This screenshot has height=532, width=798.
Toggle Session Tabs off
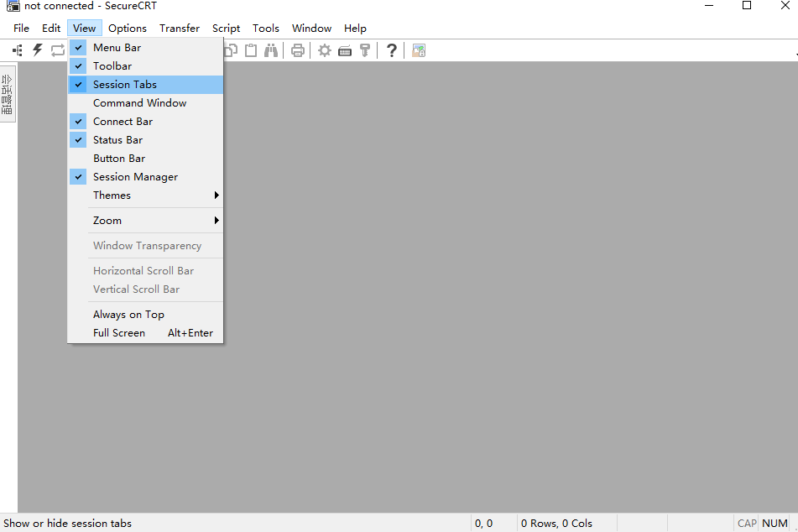pos(145,85)
